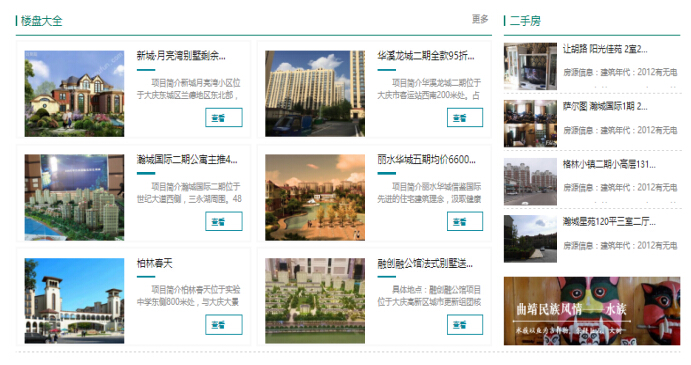Viewport: 691px width, 365px height.
Task: Click the 查看 button for 融创融公馆法式别墅
Action: click(465, 324)
